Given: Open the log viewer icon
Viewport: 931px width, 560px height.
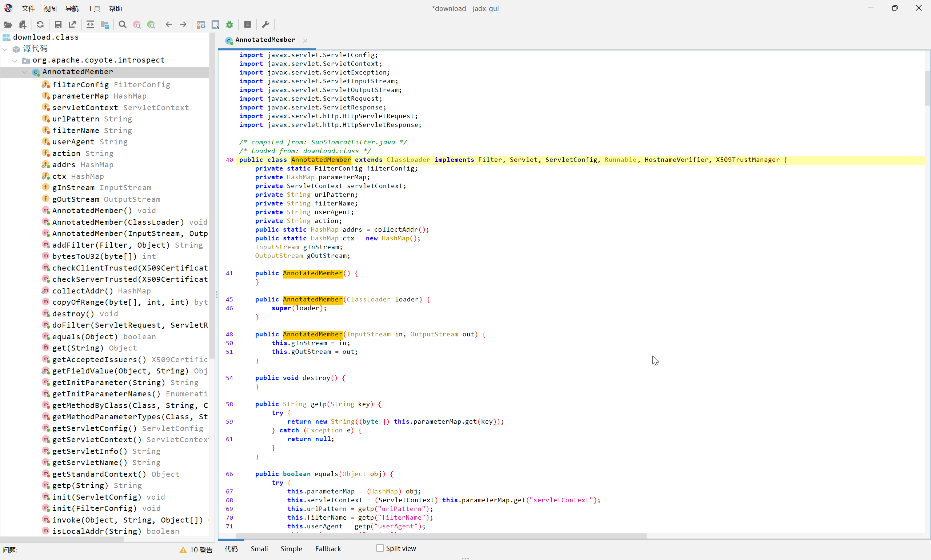Looking at the screenshot, I should [x=248, y=24].
